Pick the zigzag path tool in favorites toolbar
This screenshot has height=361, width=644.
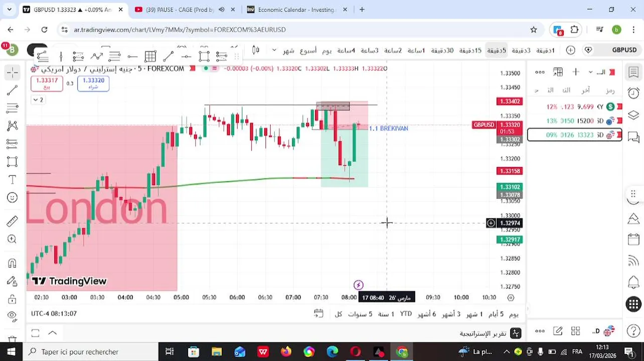click(x=96, y=56)
